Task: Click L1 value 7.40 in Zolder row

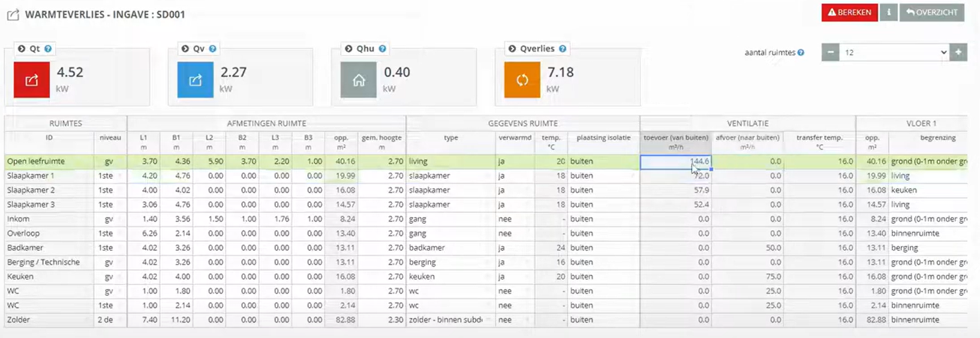Action: [x=143, y=320]
